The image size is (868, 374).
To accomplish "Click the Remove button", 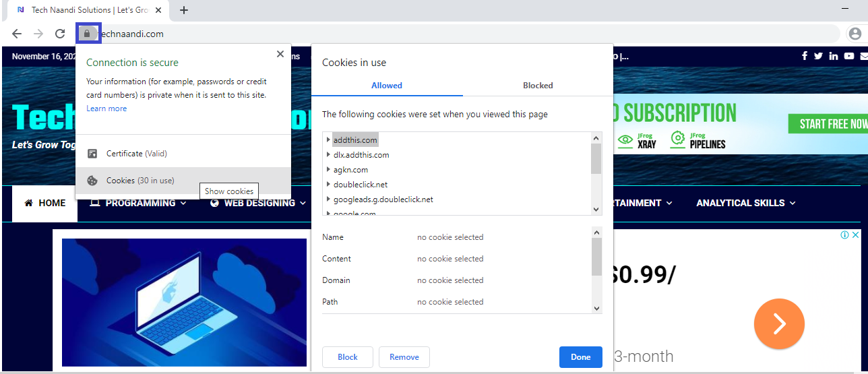I will click(x=404, y=357).
